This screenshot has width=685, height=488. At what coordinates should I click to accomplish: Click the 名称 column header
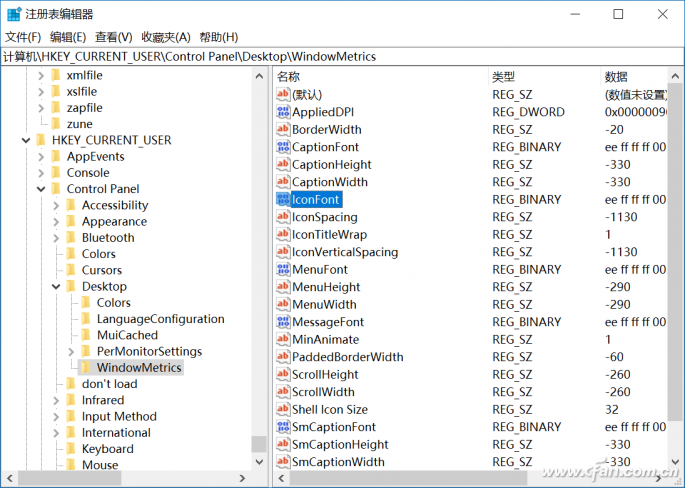pyautogui.click(x=289, y=77)
